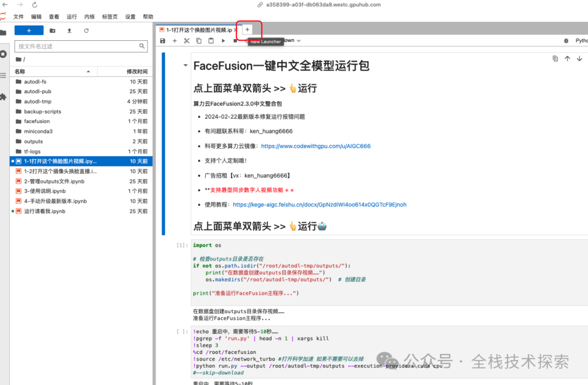Open the cell type dropdown
588x385 pixels.
[293, 40]
